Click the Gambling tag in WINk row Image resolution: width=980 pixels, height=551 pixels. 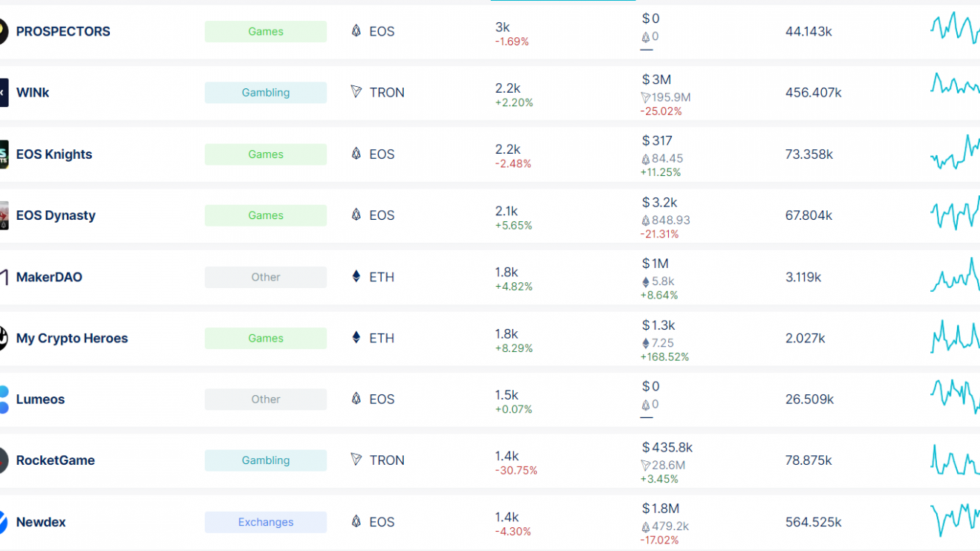(x=266, y=93)
